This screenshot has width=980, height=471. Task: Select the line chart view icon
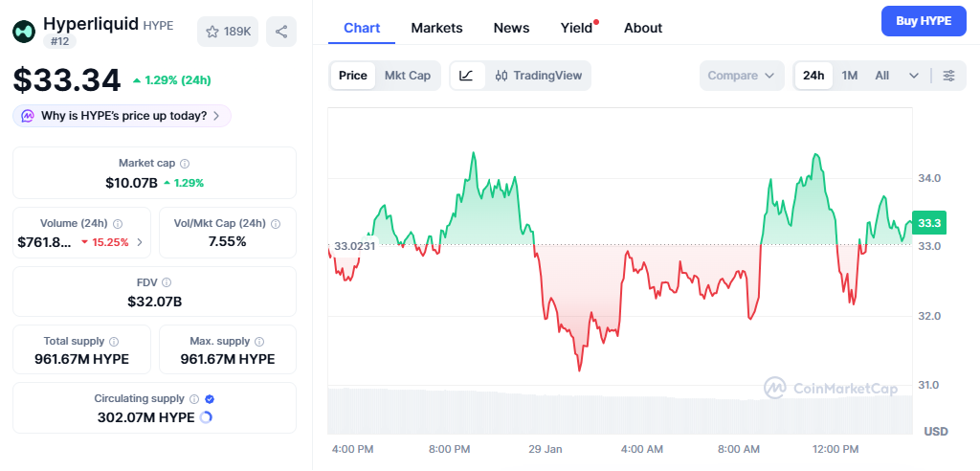pos(467,76)
